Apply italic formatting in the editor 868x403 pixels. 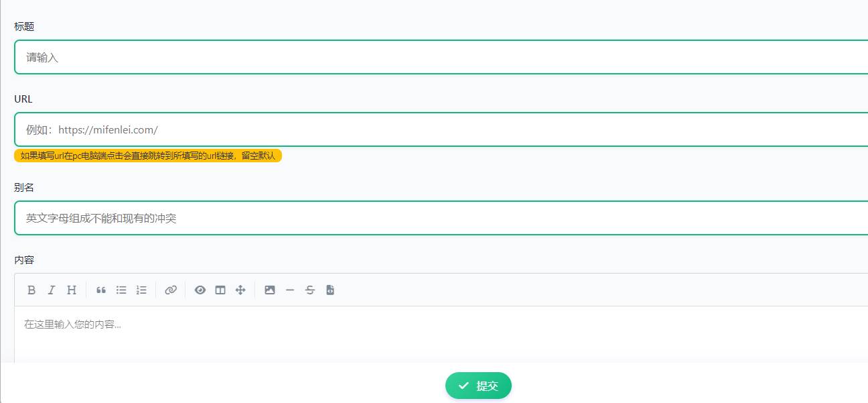click(51, 290)
